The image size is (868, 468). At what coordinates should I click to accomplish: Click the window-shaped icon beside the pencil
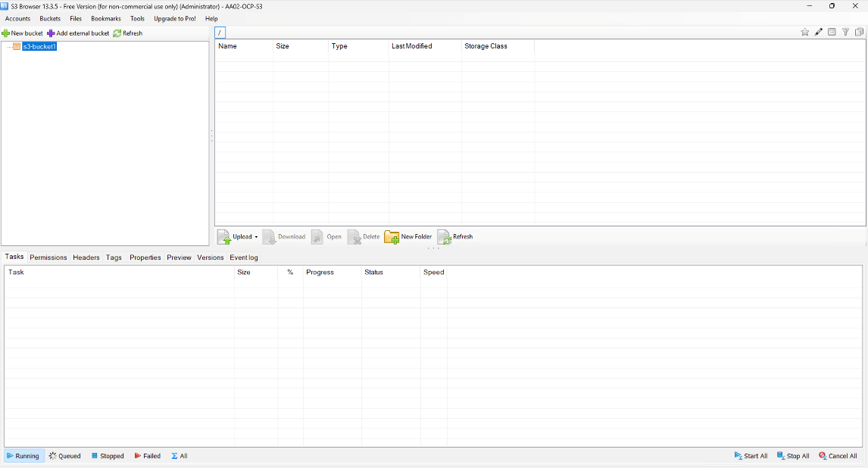point(832,32)
